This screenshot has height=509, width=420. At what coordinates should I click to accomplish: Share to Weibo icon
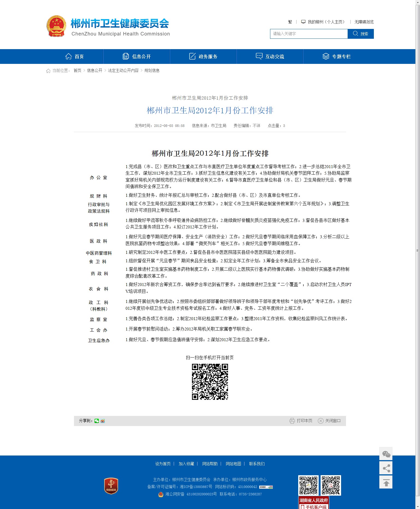[x=103, y=421]
